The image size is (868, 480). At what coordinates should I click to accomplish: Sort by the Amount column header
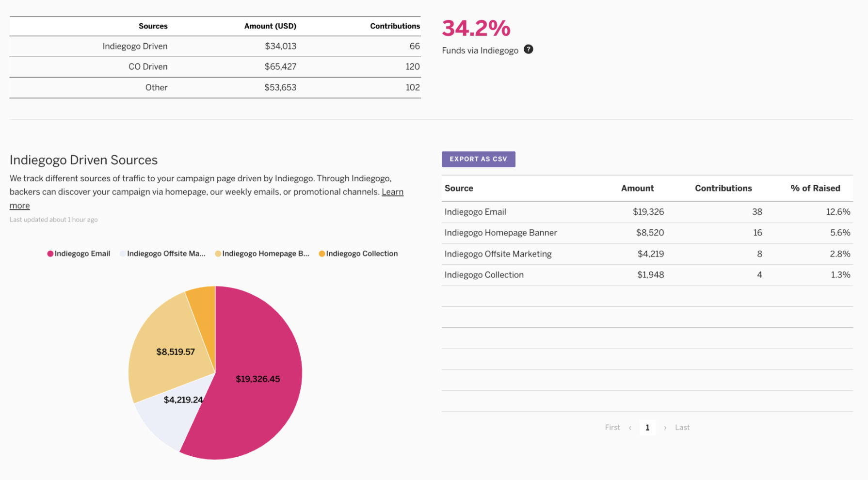(x=637, y=188)
